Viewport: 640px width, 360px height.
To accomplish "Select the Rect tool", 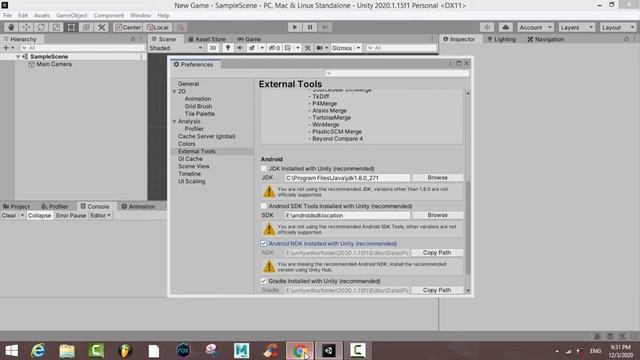I will pos(71,27).
